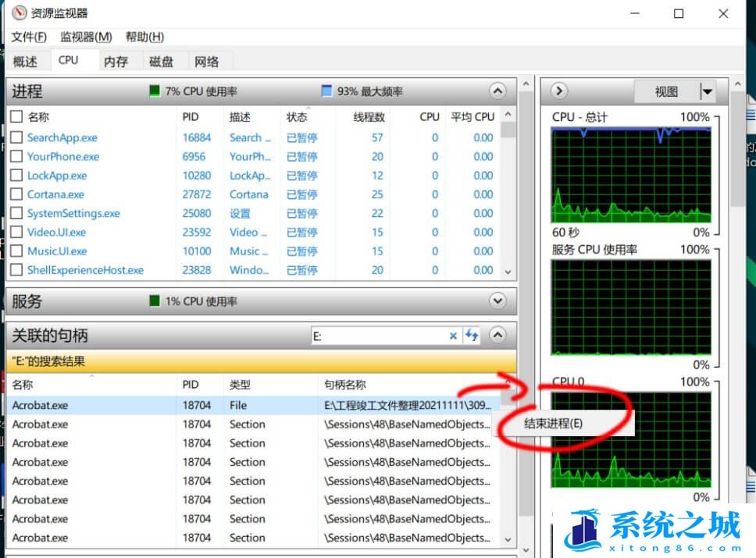This screenshot has height=558, width=756.
Task: Open the 视图 dropdown arrow
Action: coord(707,92)
